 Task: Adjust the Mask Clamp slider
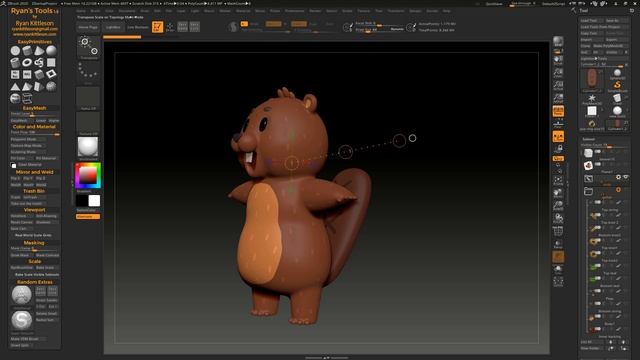(x=35, y=249)
